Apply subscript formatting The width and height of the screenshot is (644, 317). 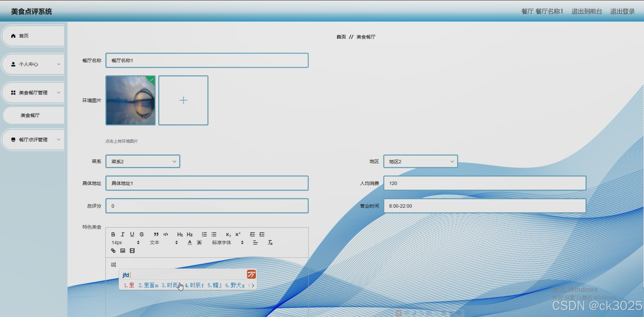(x=228, y=234)
